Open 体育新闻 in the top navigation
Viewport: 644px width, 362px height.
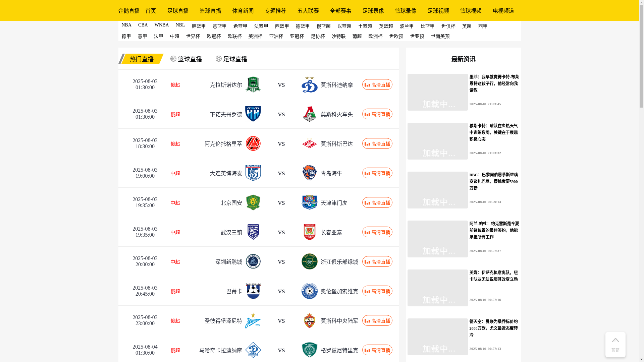[x=243, y=11]
